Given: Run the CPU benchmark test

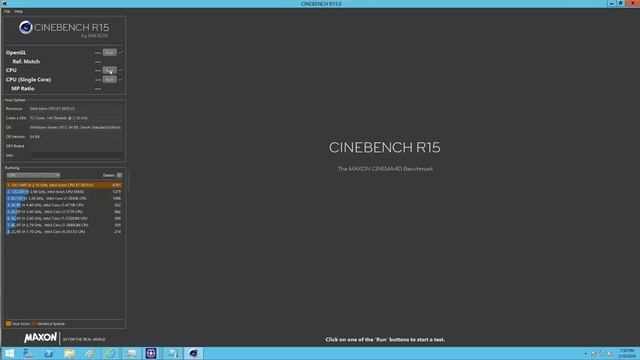Looking at the screenshot, I should (x=109, y=70).
